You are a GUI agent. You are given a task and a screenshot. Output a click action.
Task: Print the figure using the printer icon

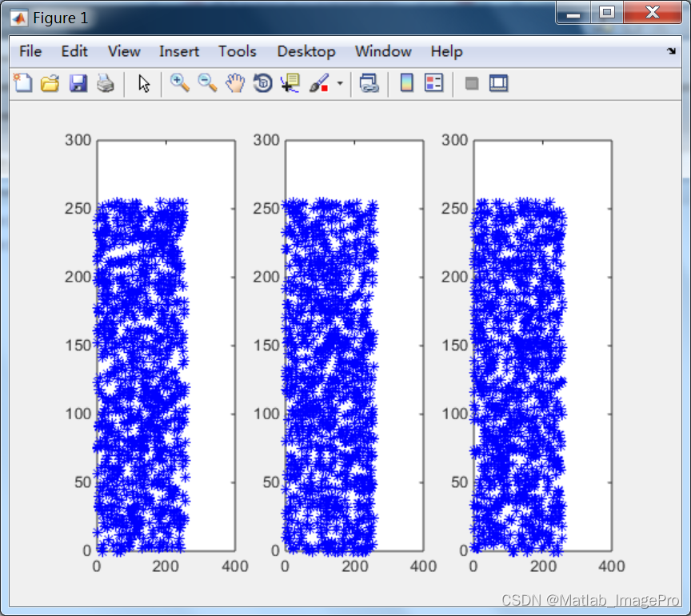[x=106, y=83]
